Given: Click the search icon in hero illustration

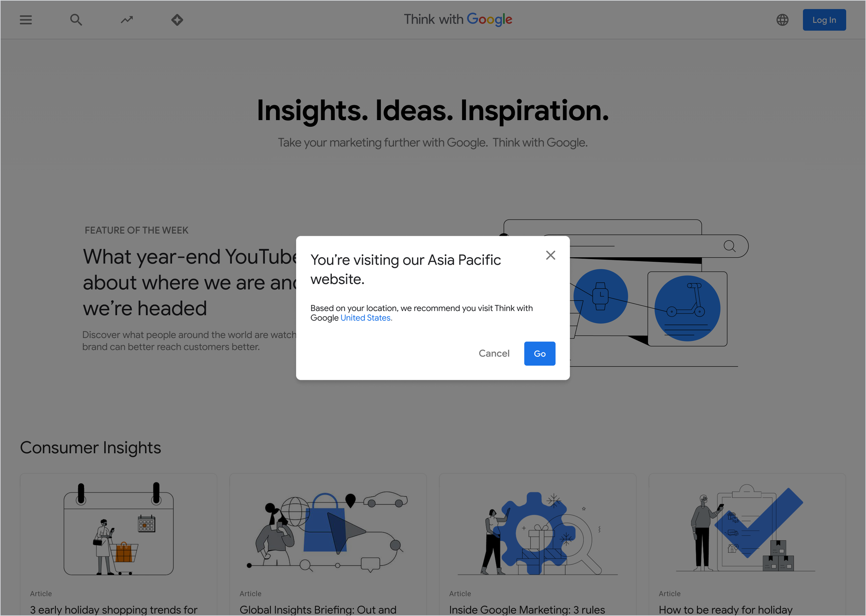Looking at the screenshot, I should 729,246.
